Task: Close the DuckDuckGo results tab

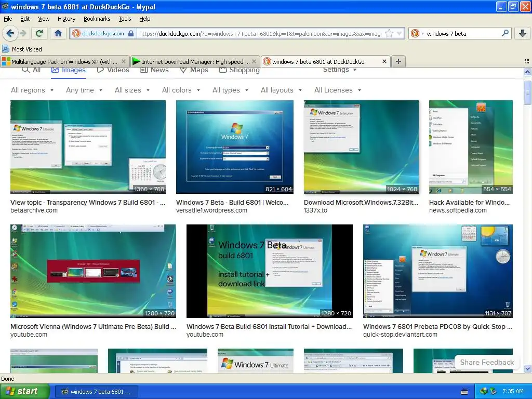Action: (x=384, y=61)
